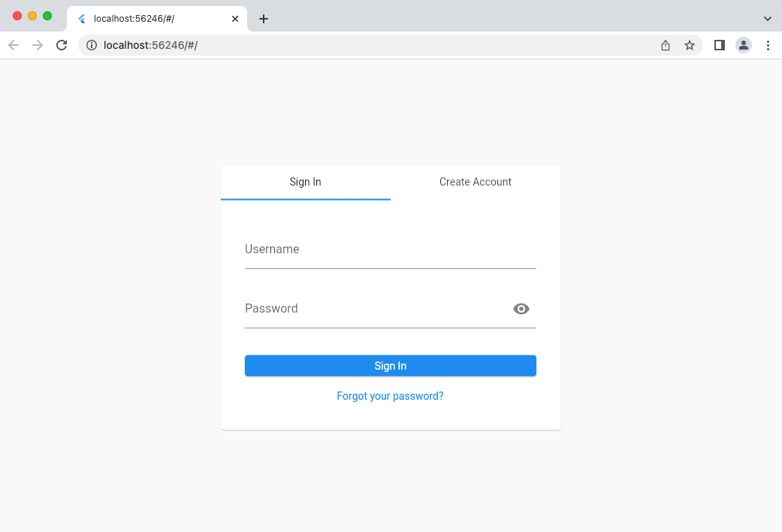This screenshot has width=782, height=532.
Task: Open the browser sidebar panel
Action: point(718,45)
